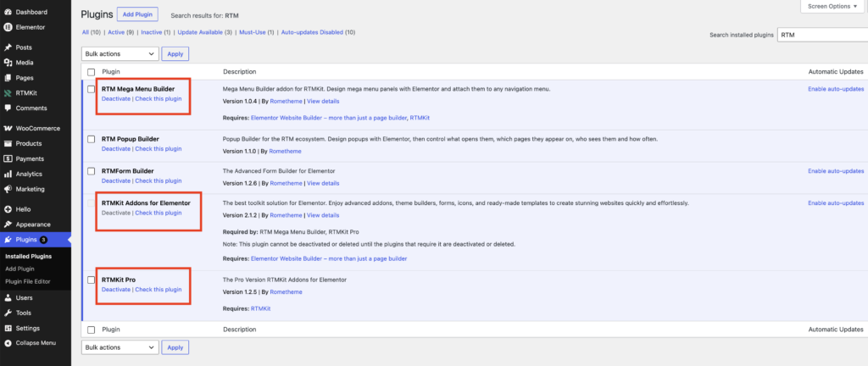Toggle the select-all checkbox in table header

point(92,72)
